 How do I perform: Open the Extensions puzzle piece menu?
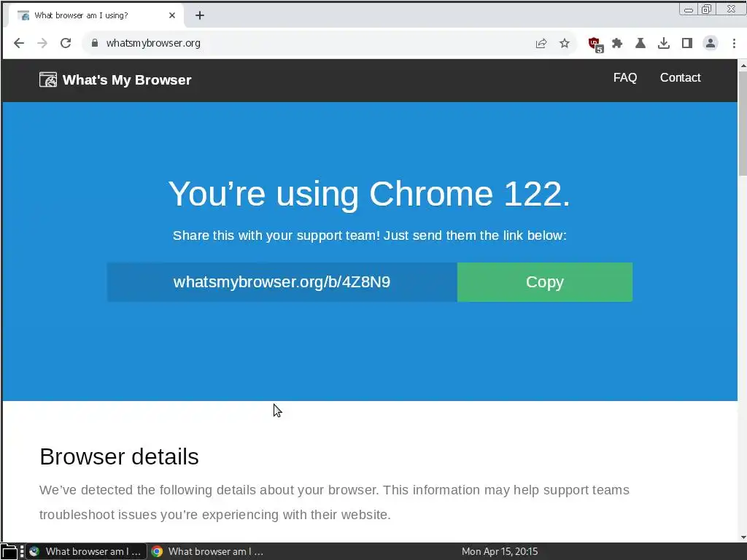click(x=617, y=43)
